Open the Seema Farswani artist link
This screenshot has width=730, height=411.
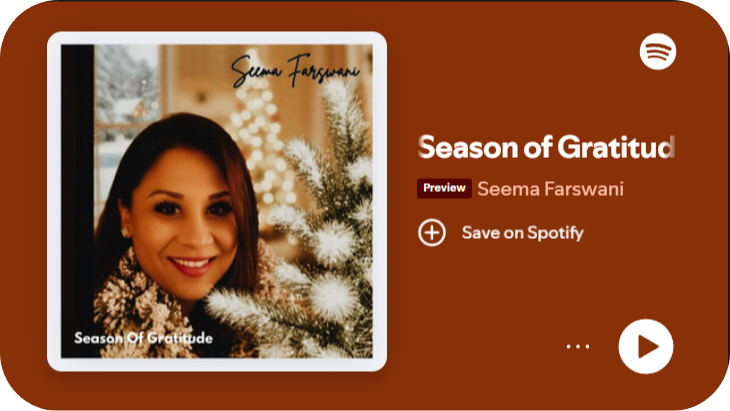[x=550, y=189]
